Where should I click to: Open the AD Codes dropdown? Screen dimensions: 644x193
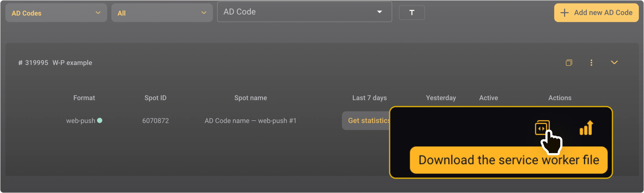[56, 13]
